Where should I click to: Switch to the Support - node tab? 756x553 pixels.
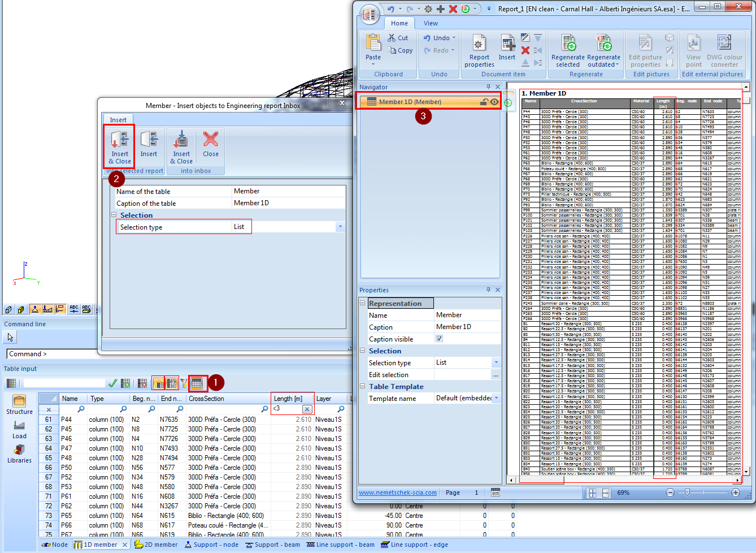coord(211,545)
